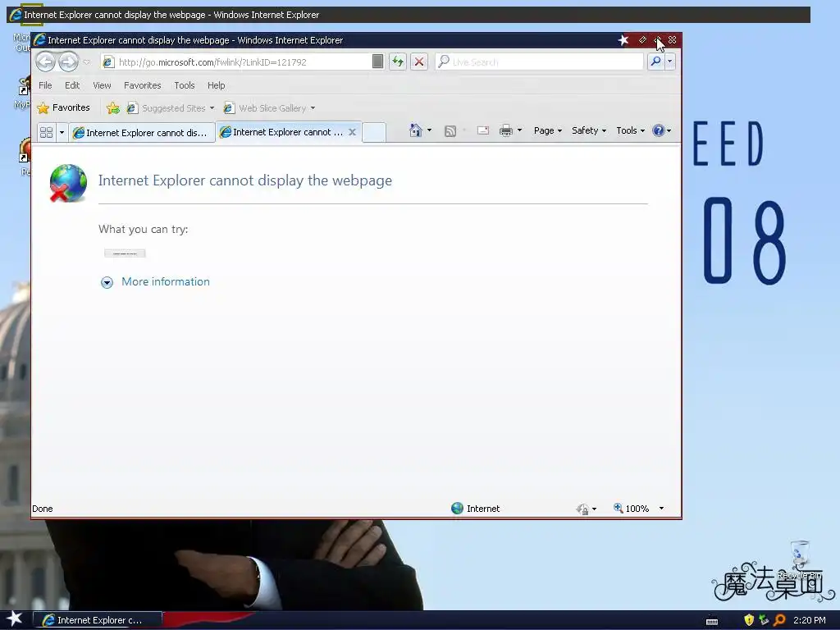The image size is (840, 630).
Task: Open Suggested Sites dropdown
Action: click(171, 108)
